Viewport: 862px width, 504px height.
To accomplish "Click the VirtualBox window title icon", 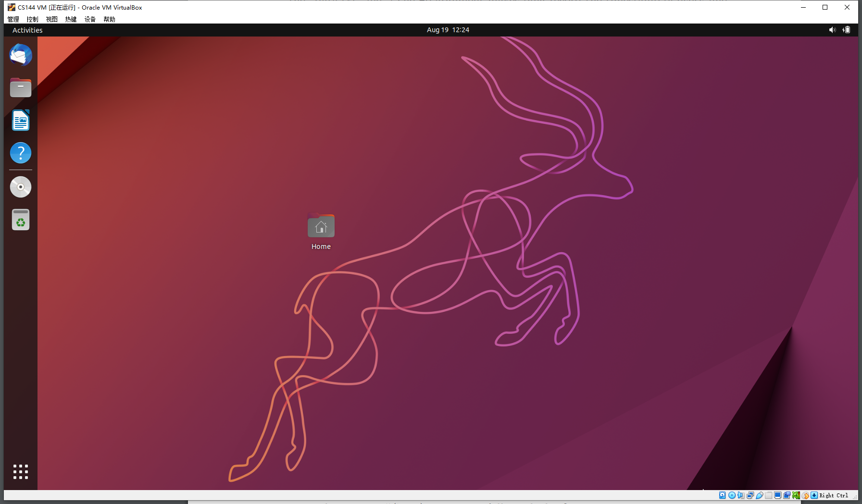I will coord(12,7).
